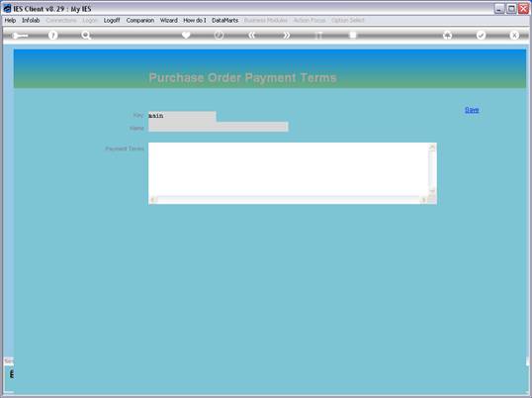Click the Save link
532x398 pixels.
(x=472, y=110)
